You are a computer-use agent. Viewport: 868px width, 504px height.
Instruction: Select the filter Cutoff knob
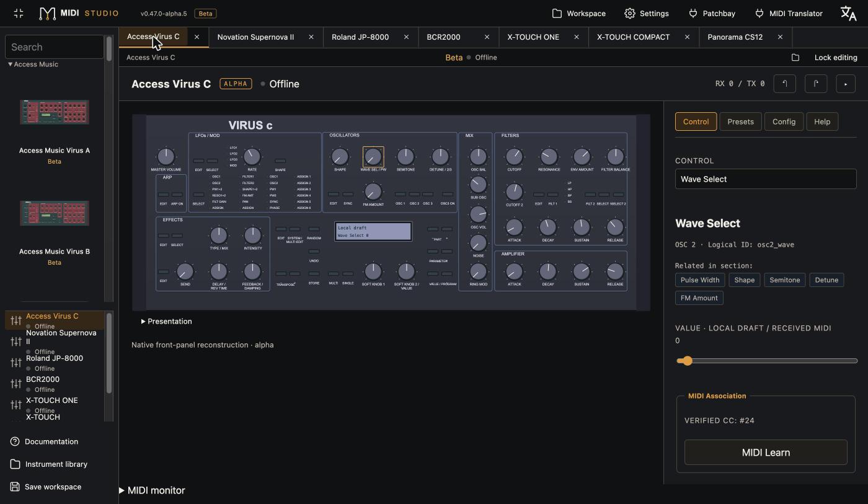(514, 156)
